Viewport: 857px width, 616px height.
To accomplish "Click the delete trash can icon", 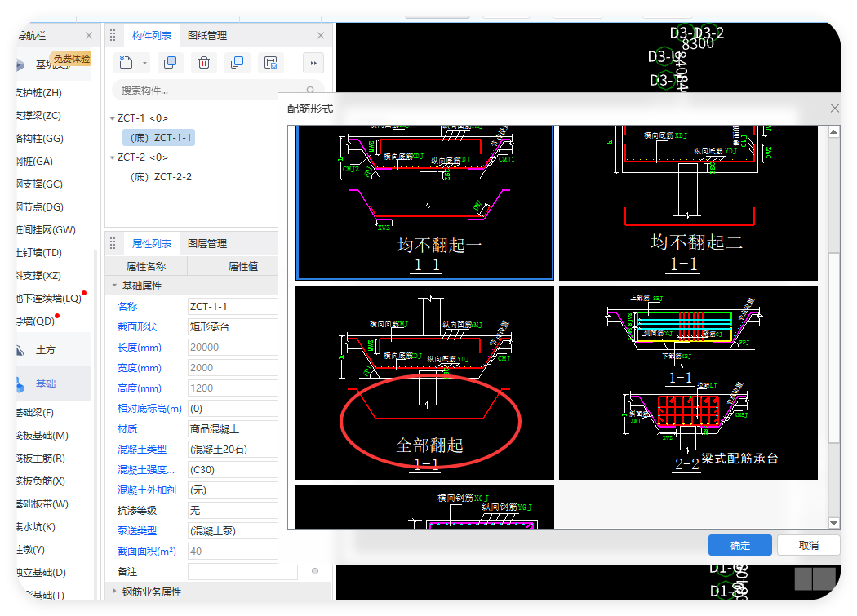I will pos(204,63).
